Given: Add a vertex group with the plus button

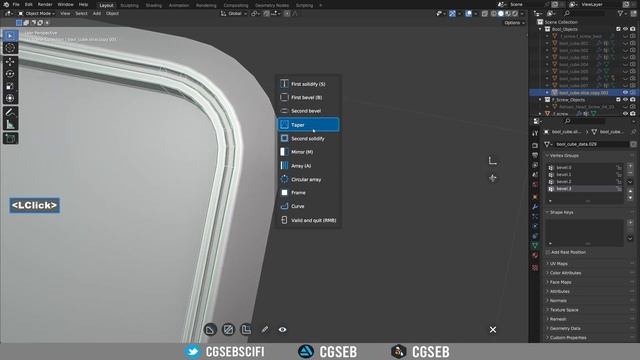Looking at the screenshot, I should pos(630,166).
